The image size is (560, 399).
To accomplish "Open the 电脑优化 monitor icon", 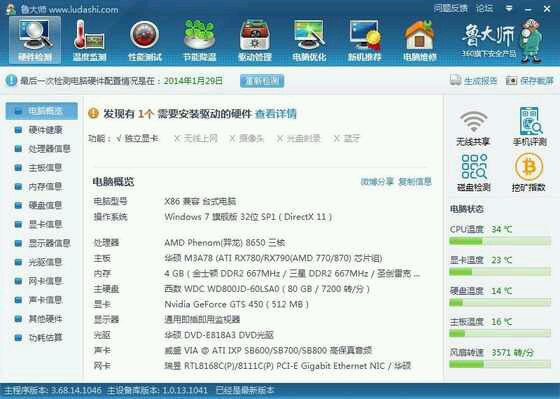I will point(309,40).
